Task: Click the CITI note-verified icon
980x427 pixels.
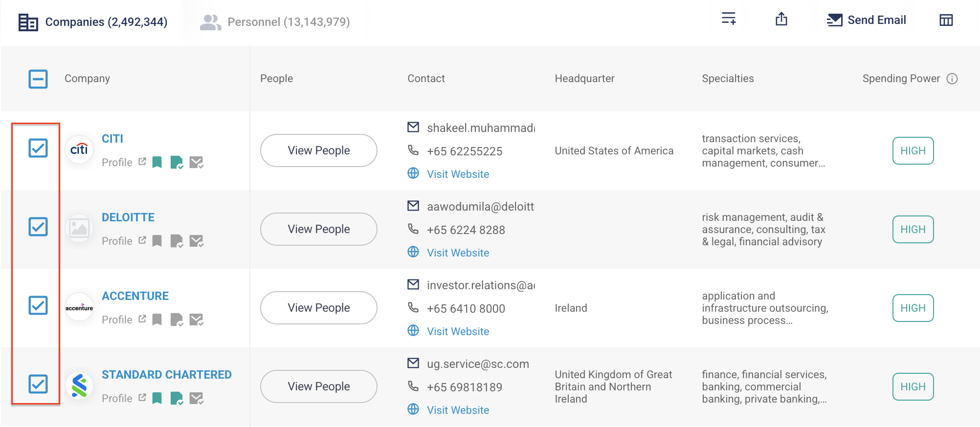Action: point(177,162)
